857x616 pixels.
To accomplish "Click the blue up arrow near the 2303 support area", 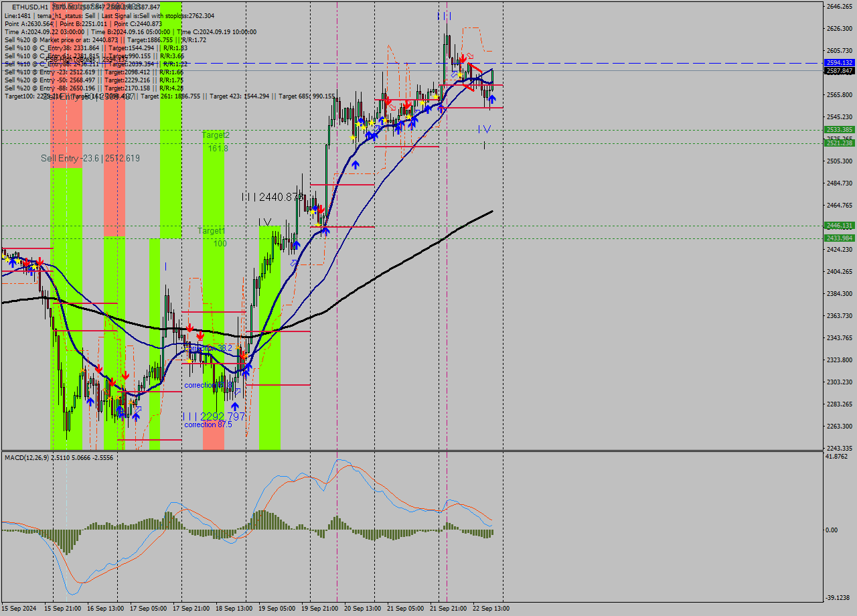I will click(90, 402).
